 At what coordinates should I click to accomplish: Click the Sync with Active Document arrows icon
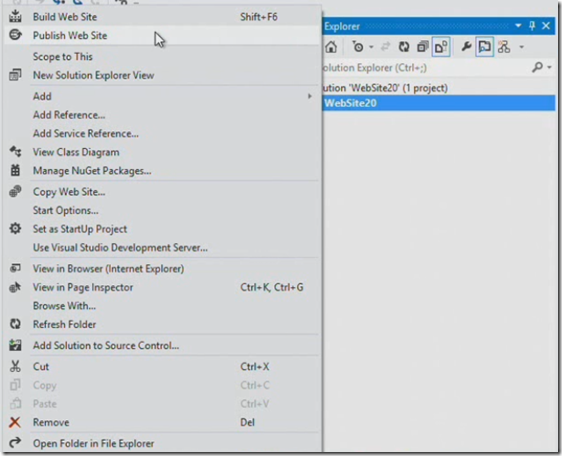click(386, 47)
